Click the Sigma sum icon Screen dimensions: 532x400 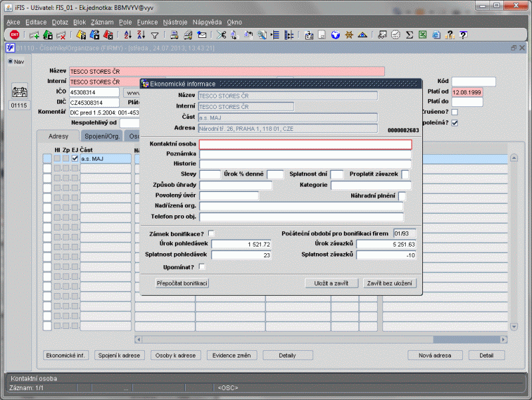[x=410, y=35]
